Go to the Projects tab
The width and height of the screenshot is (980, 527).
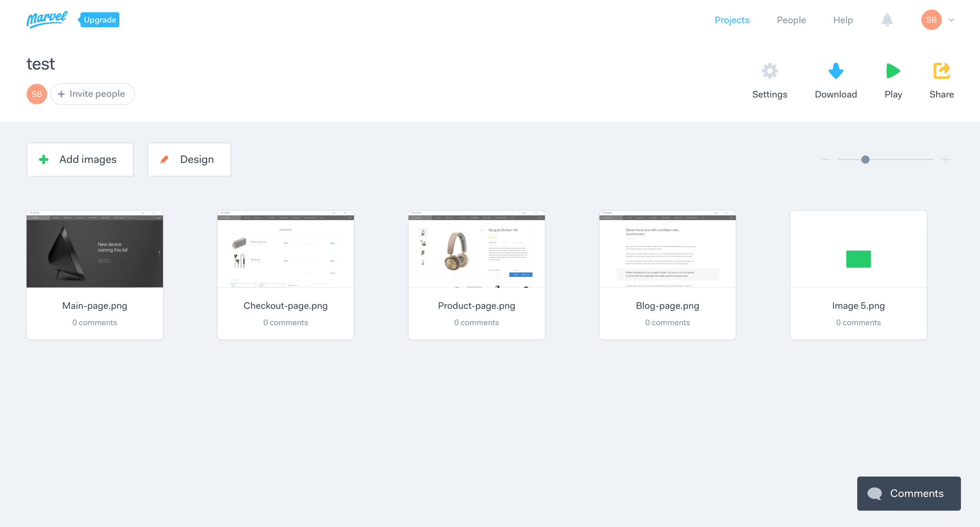pos(731,20)
